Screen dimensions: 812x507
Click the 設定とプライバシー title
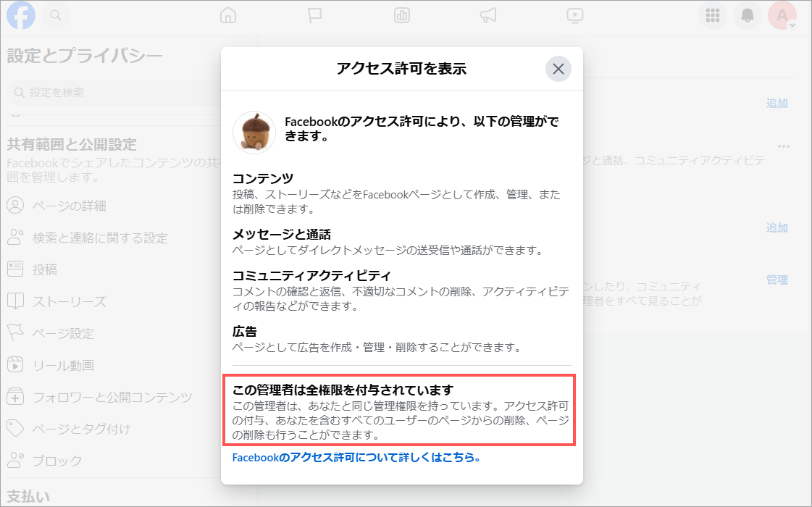(x=85, y=56)
